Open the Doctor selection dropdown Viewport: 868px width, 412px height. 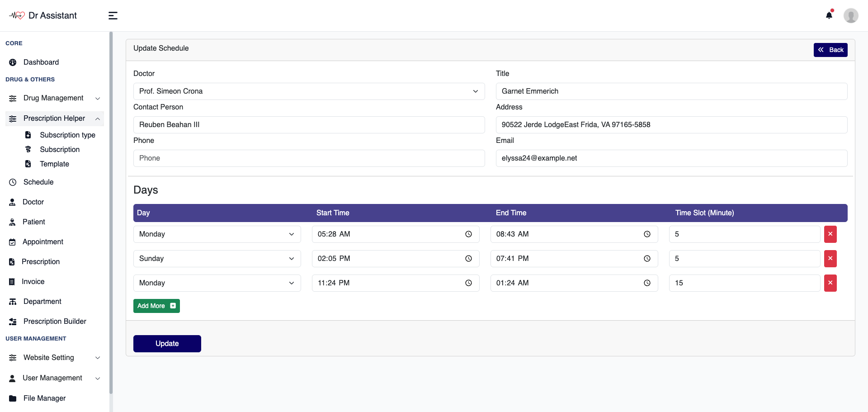(309, 91)
